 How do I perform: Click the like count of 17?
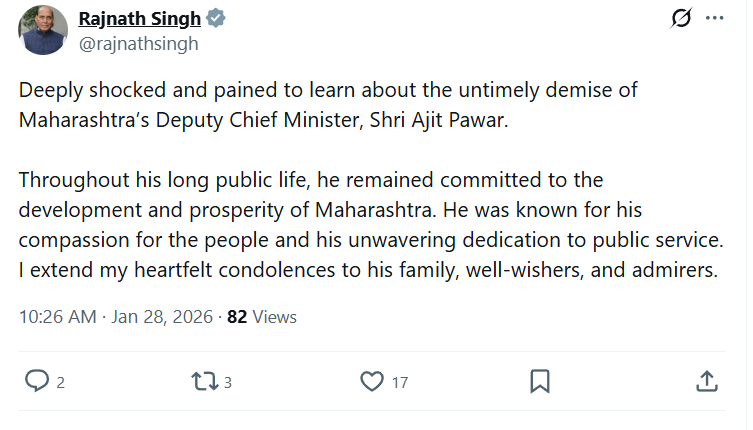[x=400, y=382]
